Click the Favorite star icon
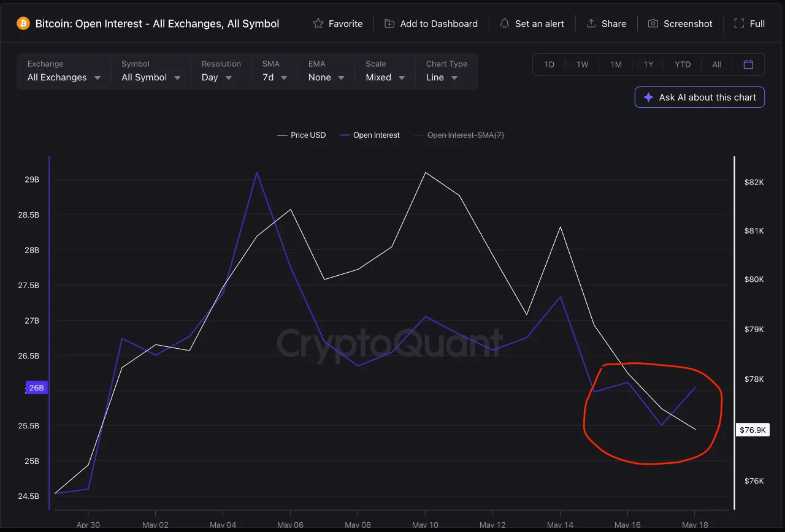This screenshot has height=532, width=785. point(318,23)
